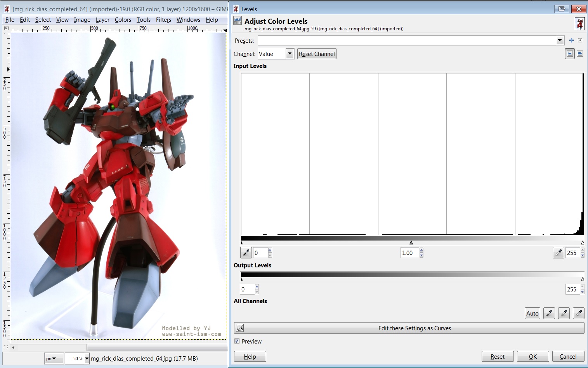Open the Channel dropdown arrow
Viewport: 588px width, 368px height.
click(290, 54)
